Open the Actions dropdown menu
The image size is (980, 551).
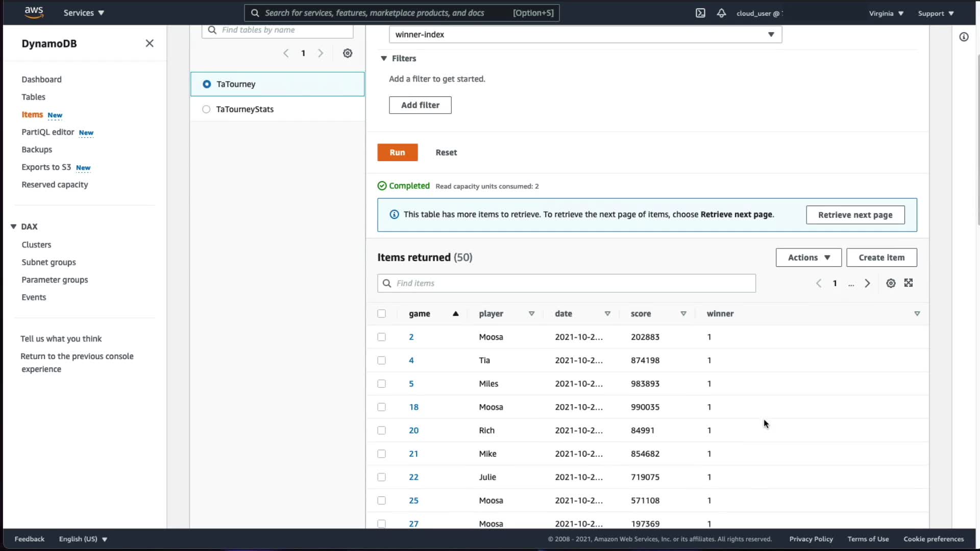(808, 258)
